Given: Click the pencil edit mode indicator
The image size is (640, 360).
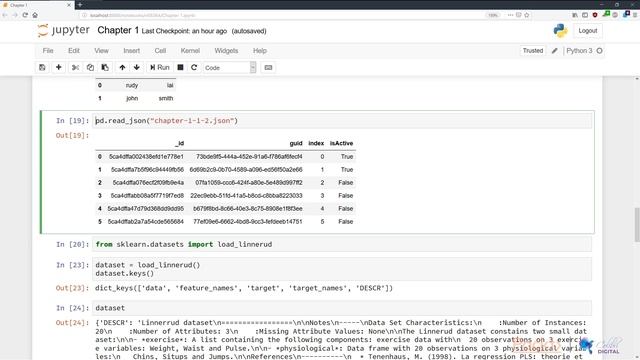Looking at the screenshot, I should (554, 51).
